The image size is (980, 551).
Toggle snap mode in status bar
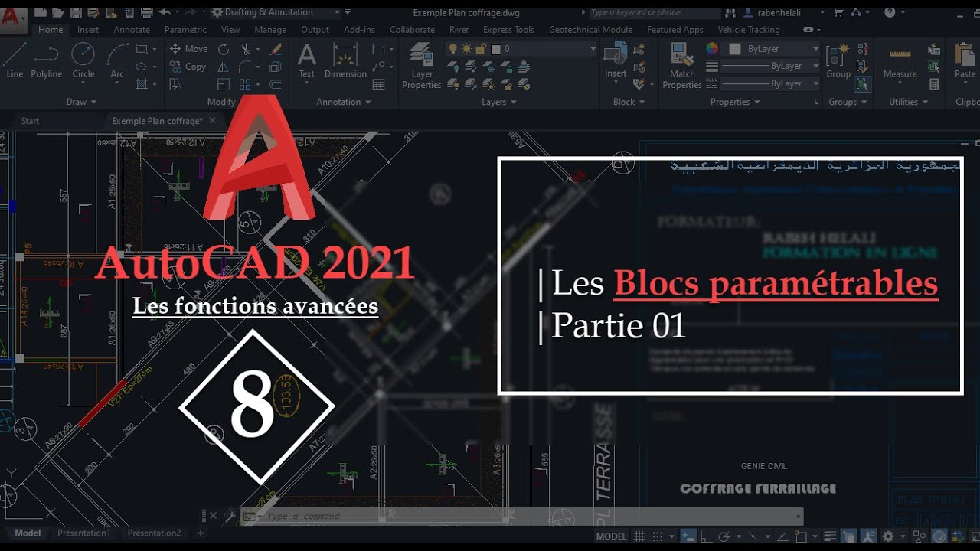[x=658, y=536]
